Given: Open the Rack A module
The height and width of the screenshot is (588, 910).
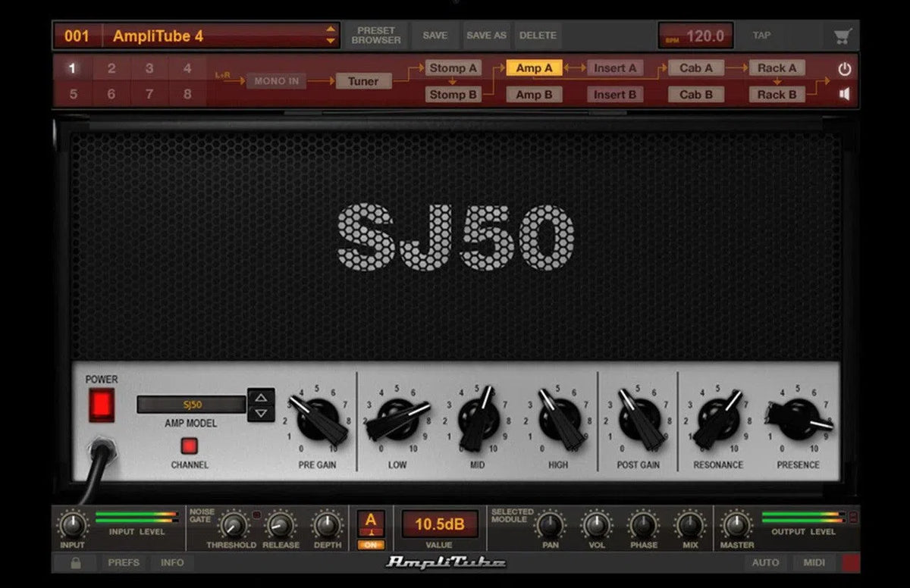Looking at the screenshot, I should [776, 67].
